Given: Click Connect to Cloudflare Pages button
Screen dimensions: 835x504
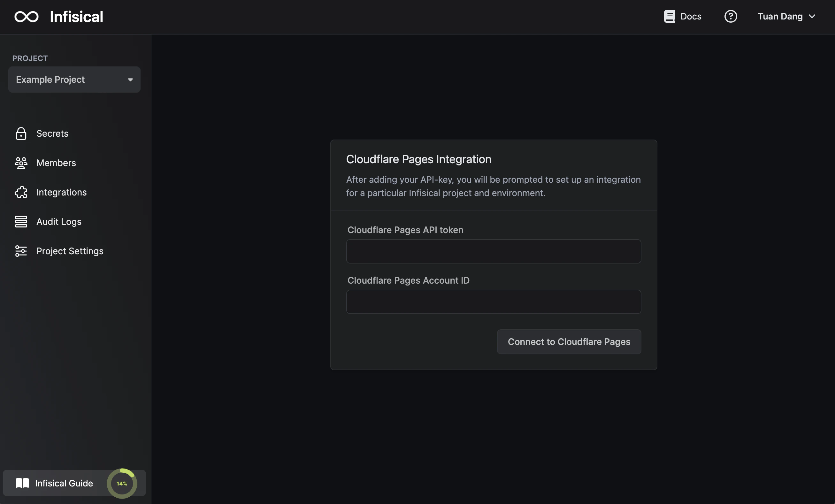Looking at the screenshot, I should [x=569, y=342].
